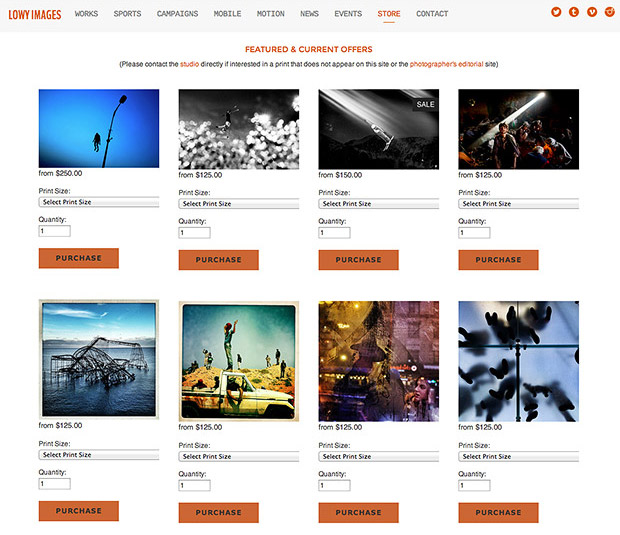Open the SALE spotlight photo thumbnail
Viewport: 620px width, 535px height.
click(378, 129)
